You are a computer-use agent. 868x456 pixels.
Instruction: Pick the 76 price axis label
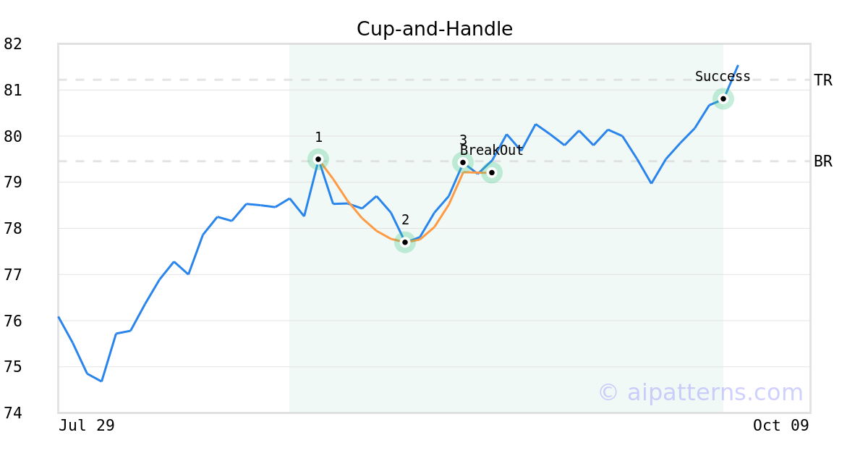click(13, 321)
